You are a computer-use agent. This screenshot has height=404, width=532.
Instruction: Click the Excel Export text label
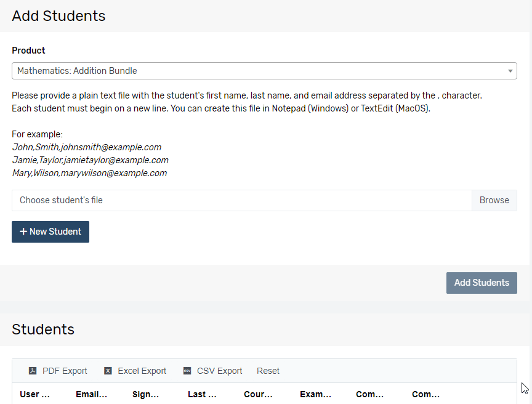pos(142,371)
